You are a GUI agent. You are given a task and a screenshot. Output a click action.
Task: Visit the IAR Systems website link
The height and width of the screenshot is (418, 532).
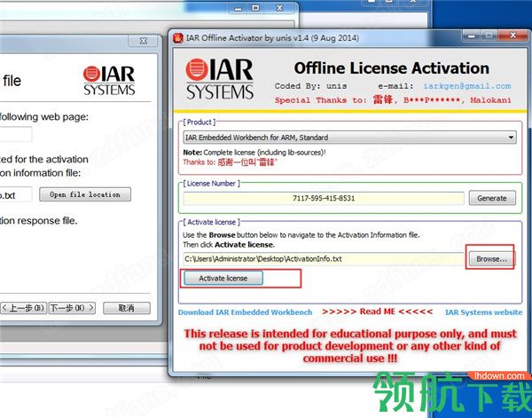tap(483, 312)
